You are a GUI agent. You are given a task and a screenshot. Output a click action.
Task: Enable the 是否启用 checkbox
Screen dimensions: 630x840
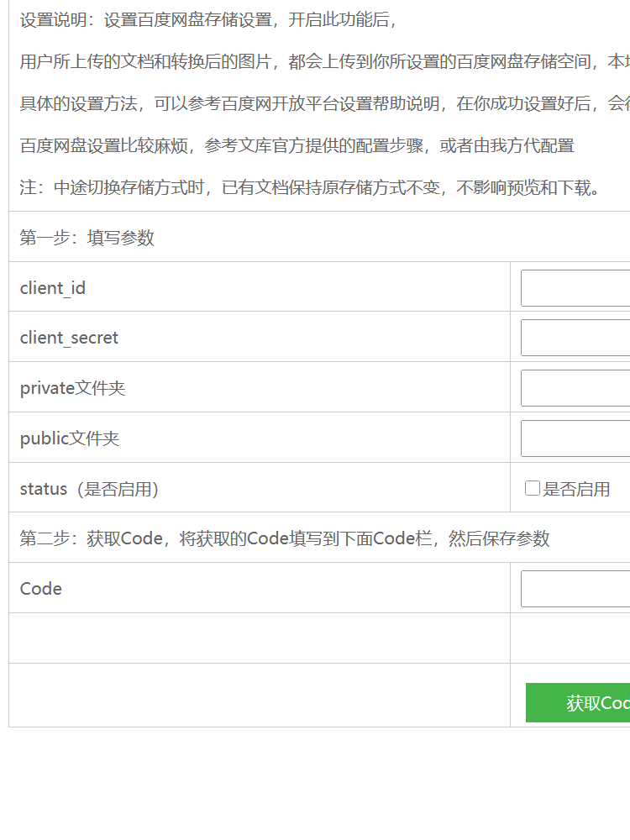tap(533, 488)
